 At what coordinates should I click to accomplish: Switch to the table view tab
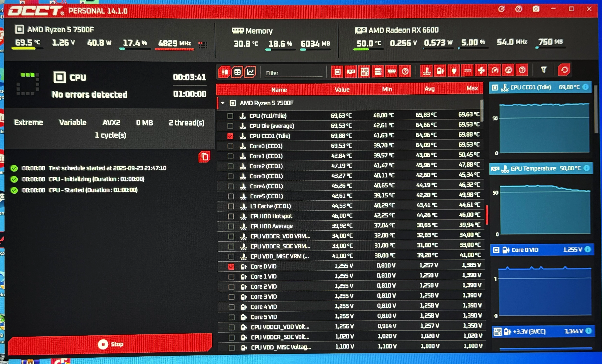point(237,72)
